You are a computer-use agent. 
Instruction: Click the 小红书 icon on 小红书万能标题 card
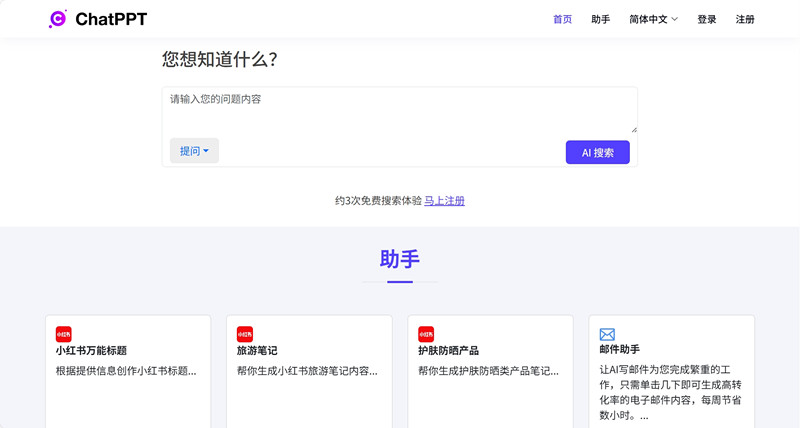64,334
